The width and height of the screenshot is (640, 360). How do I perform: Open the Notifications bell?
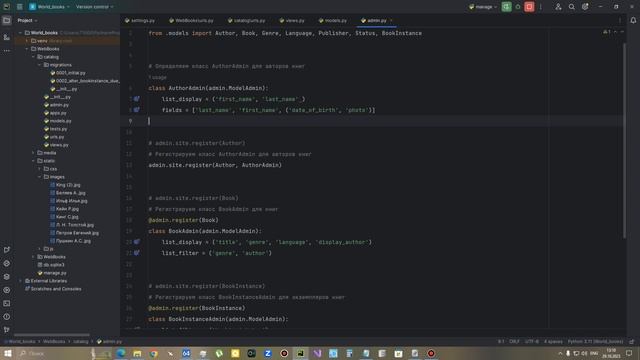click(633, 20)
